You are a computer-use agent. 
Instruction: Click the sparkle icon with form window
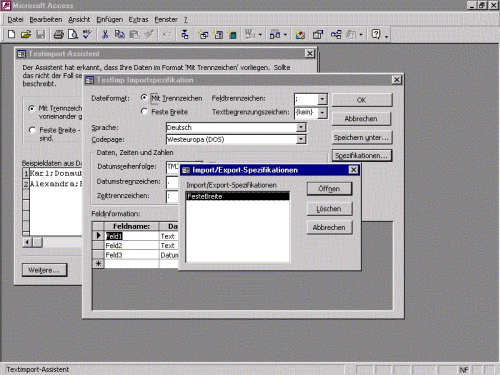pyautogui.click(x=218, y=34)
